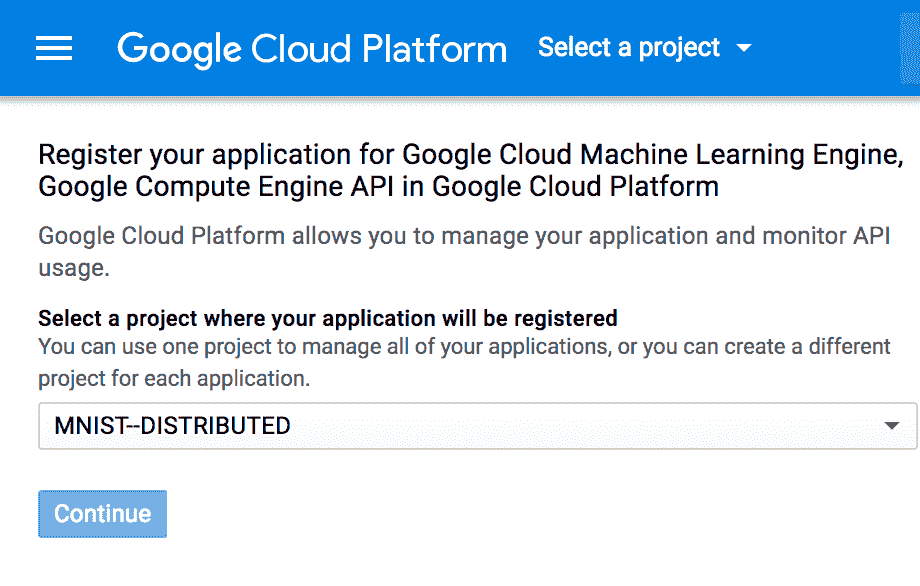Click the Register your application page heading
The image size is (920, 586).
click(x=471, y=171)
